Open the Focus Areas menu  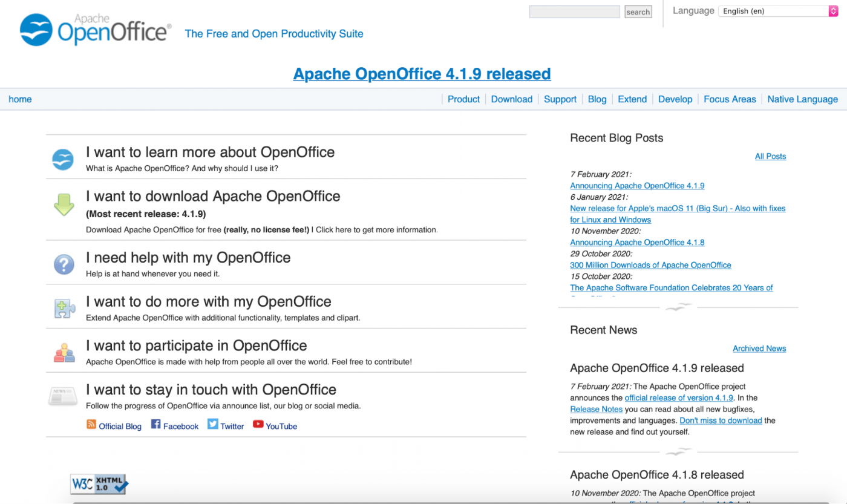click(730, 99)
